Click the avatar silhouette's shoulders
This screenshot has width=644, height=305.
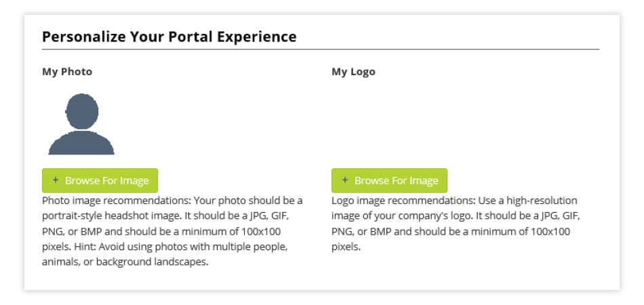81,144
